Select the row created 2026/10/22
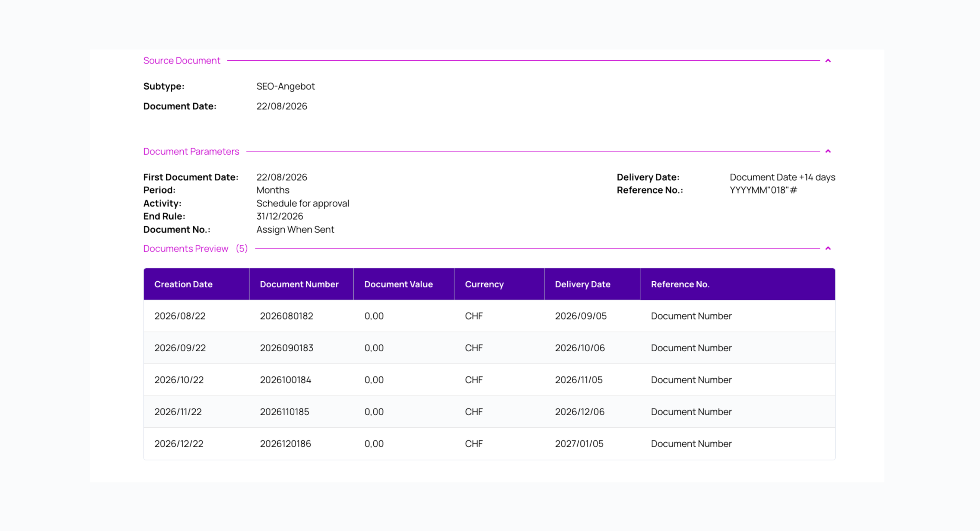Image resolution: width=980 pixels, height=531 pixels. click(489, 380)
